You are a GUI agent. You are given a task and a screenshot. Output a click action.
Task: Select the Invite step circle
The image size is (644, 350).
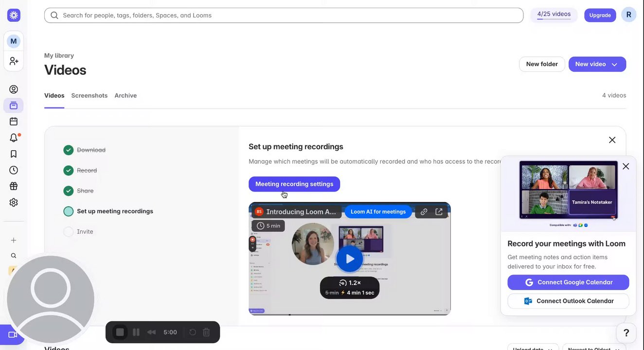click(69, 232)
